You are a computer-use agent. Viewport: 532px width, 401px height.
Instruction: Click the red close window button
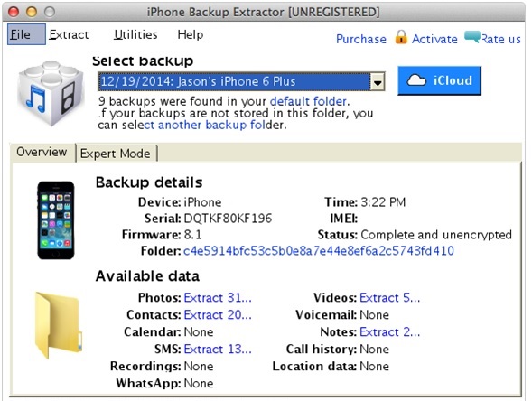coord(14,12)
